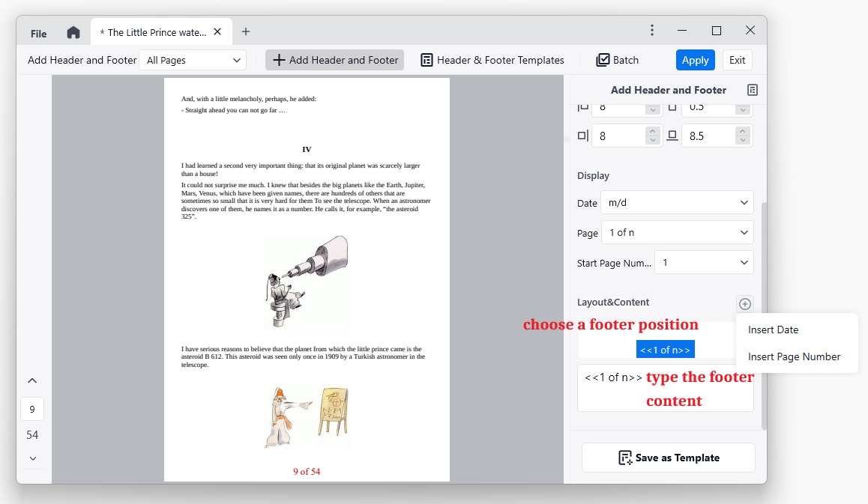This screenshot has height=504, width=868.
Task: Select the highlighted <<1 of n>> footer position
Action: 665,350
